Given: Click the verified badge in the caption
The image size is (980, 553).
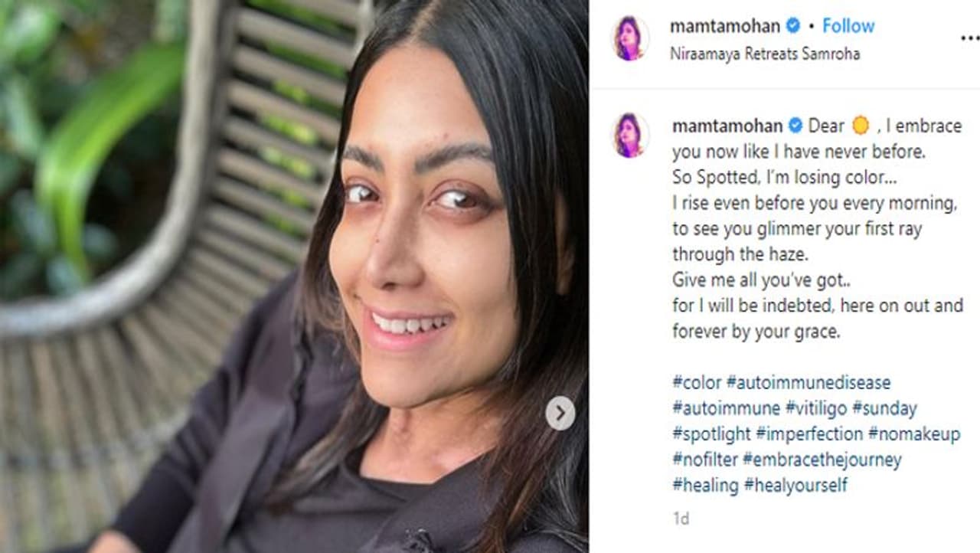Looking at the screenshot, I should [x=795, y=126].
